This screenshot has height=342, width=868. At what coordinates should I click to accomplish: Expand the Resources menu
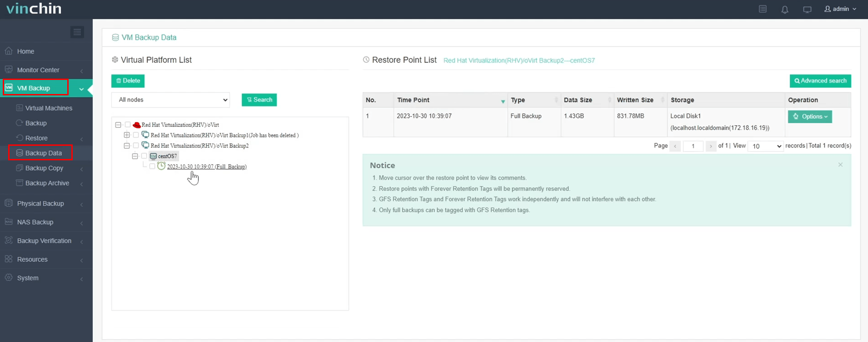coord(46,259)
